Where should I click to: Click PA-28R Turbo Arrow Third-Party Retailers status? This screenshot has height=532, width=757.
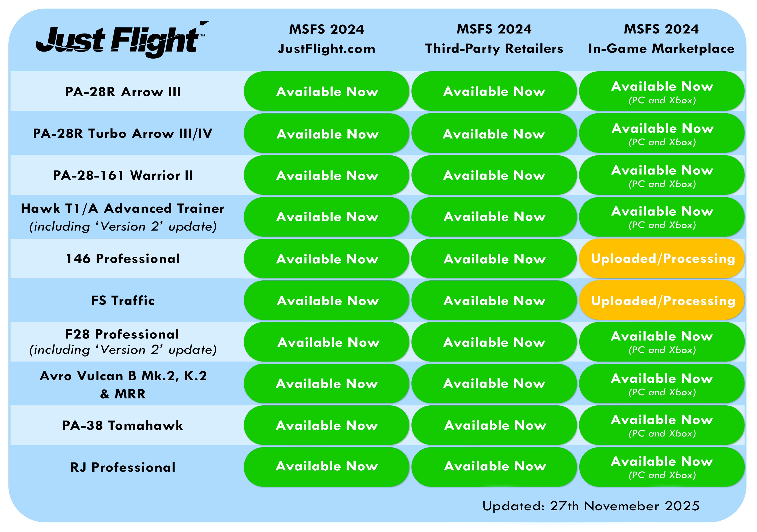coord(494,134)
